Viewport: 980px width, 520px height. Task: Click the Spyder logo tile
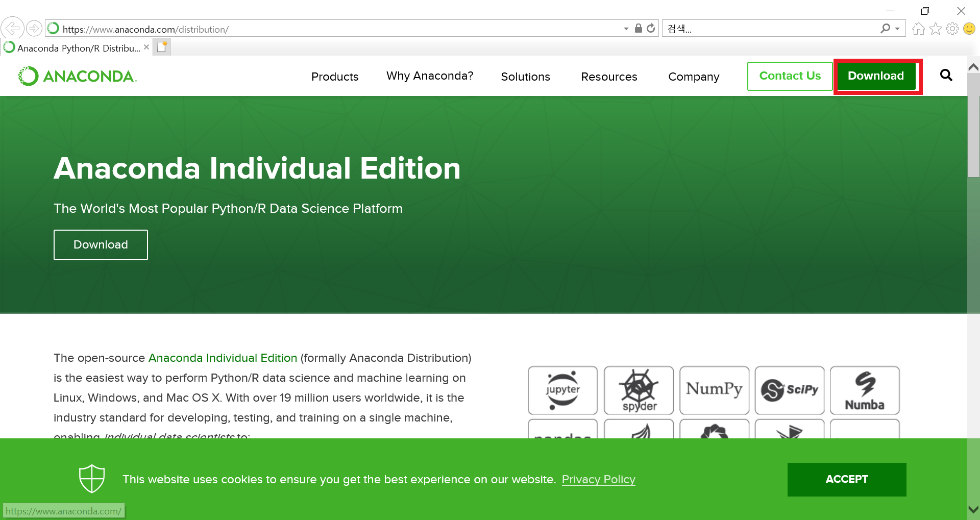(x=639, y=390)
